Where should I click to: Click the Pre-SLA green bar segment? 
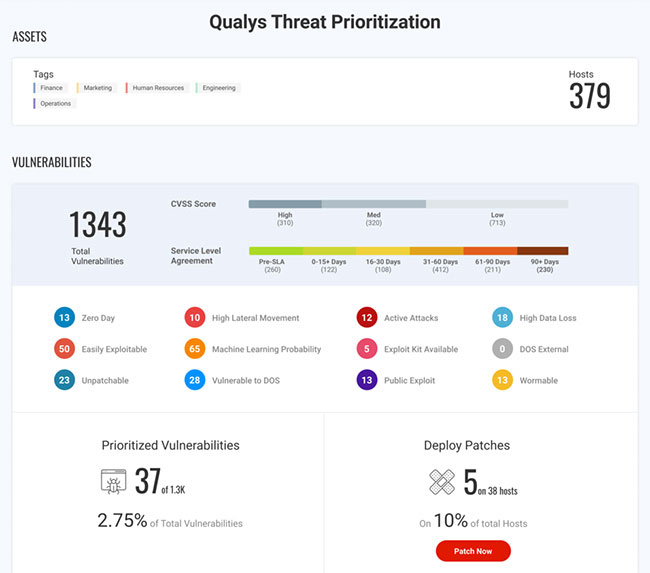coord(276,251)
